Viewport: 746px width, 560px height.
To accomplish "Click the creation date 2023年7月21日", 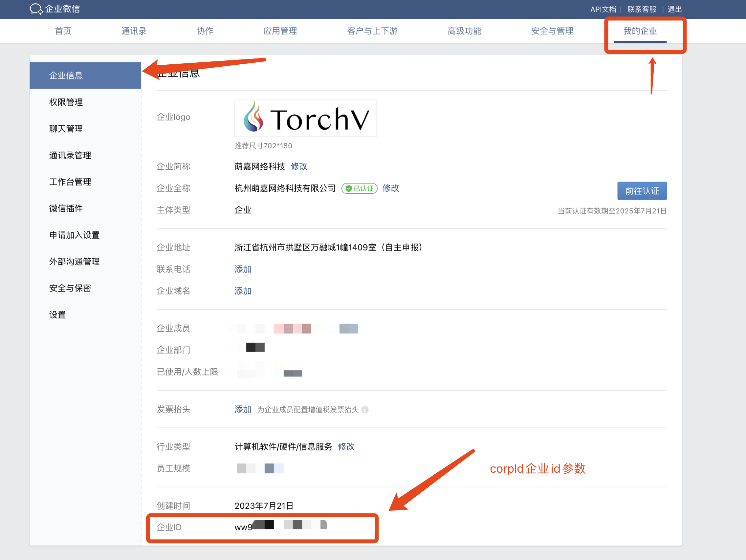I will click(264, 506).
